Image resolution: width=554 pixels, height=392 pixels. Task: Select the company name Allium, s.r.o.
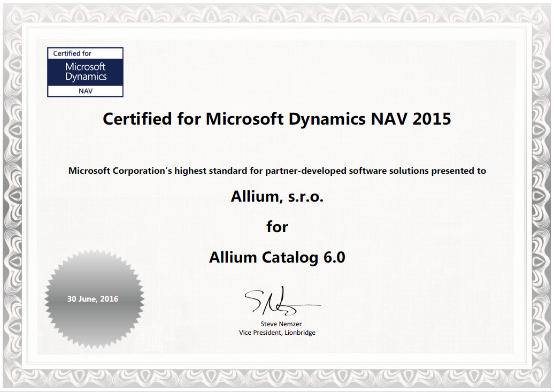[277, 197]
